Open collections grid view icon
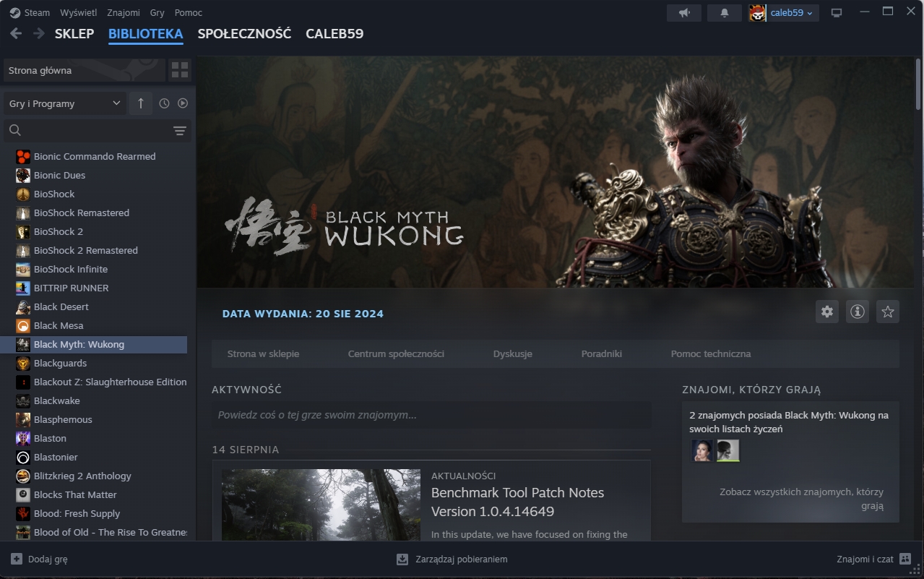This screenshot has height=579, width=924. click(180, 70)
